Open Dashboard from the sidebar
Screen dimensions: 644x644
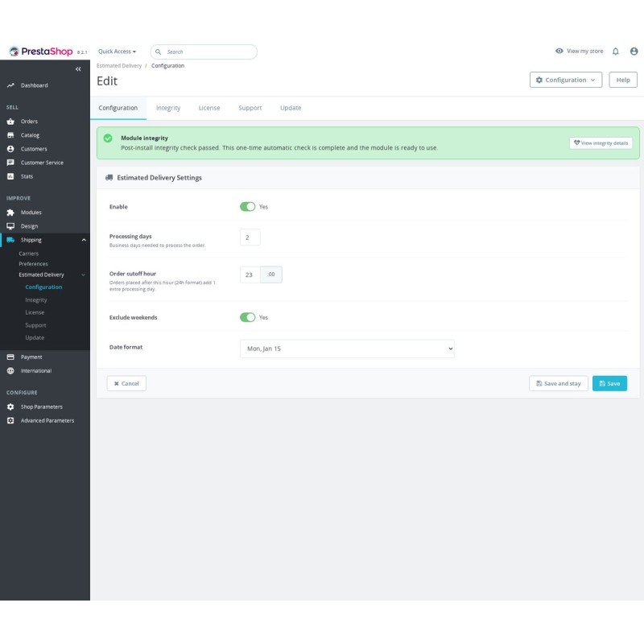pos(34,85)
